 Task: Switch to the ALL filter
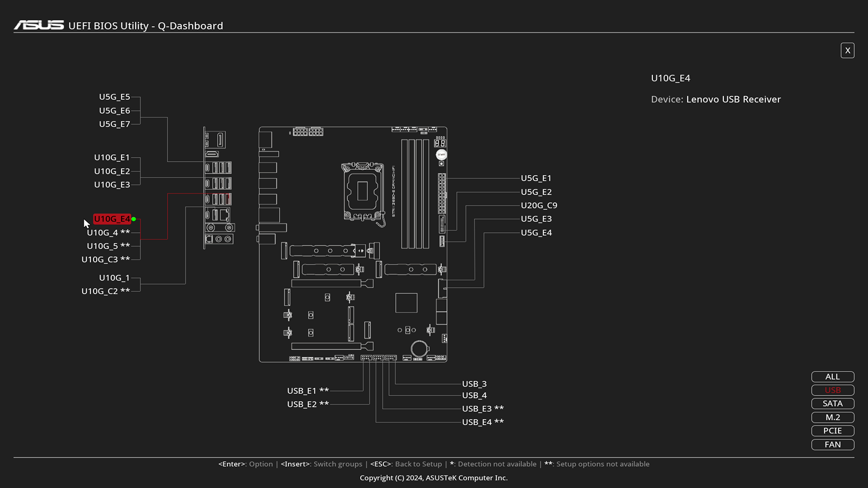pyautogui.click(x=832, y=377)
